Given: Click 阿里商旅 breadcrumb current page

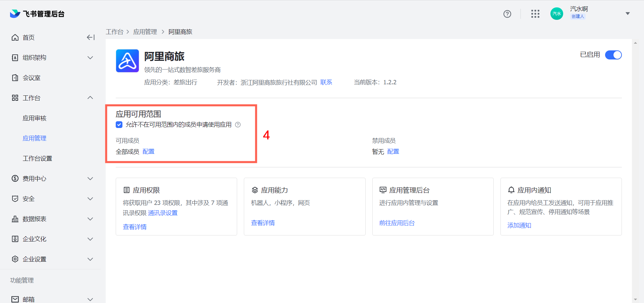Looking at the screenshot, I should (x=180, y=32).
